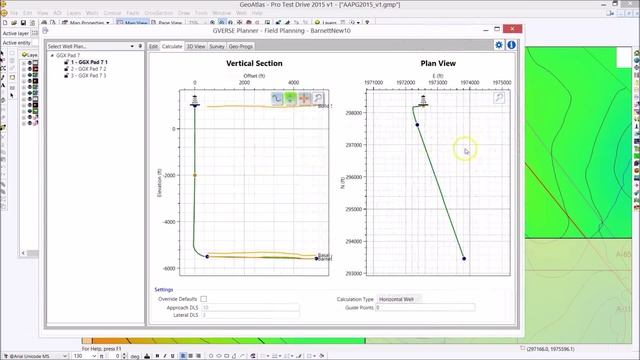Click Approach DLS input field
Viewport: 640px width, 360px height.
pyautogui.click(x=250, y=307)
